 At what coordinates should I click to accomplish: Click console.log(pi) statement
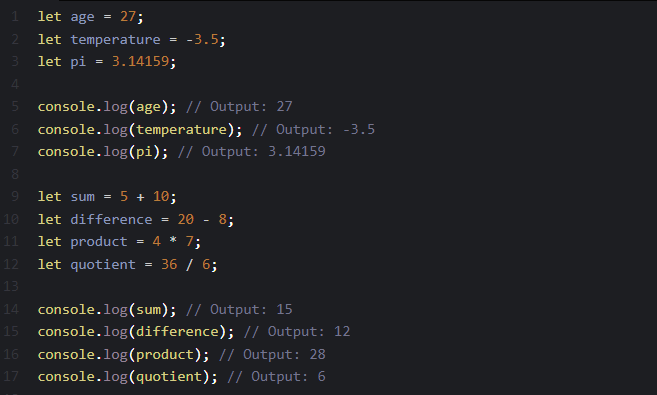103,152
